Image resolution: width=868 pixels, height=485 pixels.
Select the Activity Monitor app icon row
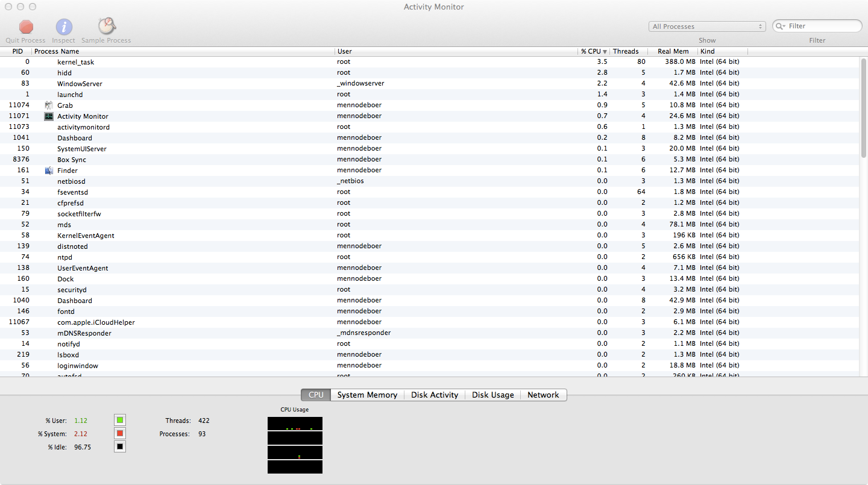pyautogui.click(x=49, y=116)
